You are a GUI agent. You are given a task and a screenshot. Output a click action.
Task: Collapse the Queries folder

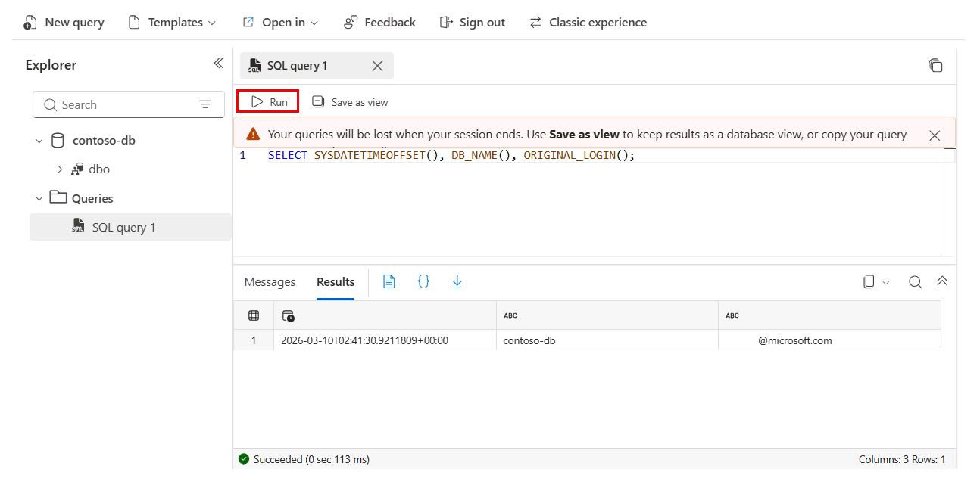(x=39, y=197)
